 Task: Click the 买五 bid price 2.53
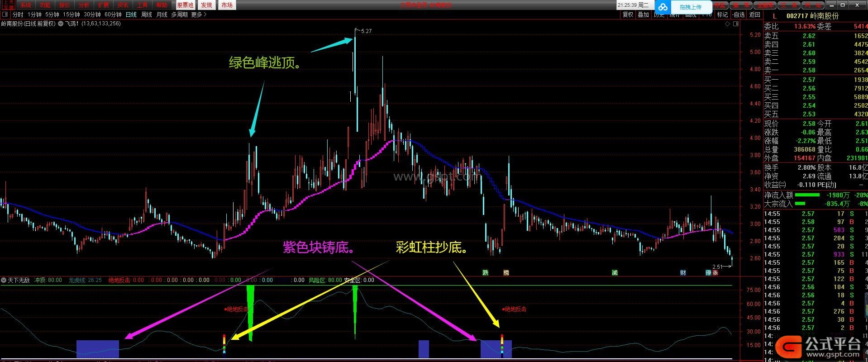click(x=809, y=114)
